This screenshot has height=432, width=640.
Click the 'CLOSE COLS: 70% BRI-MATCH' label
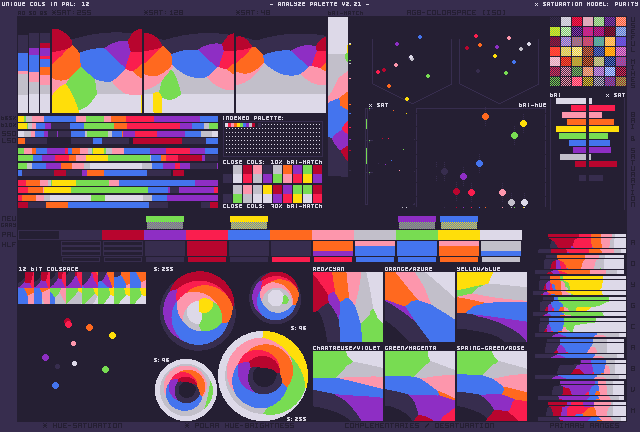[x=273, y=206]
